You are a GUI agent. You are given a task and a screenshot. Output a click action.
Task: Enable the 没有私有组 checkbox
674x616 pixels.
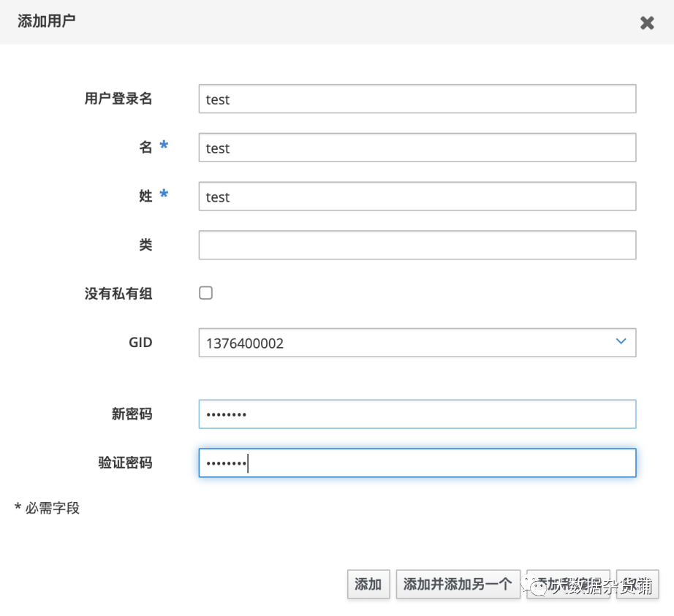point(205,292)
